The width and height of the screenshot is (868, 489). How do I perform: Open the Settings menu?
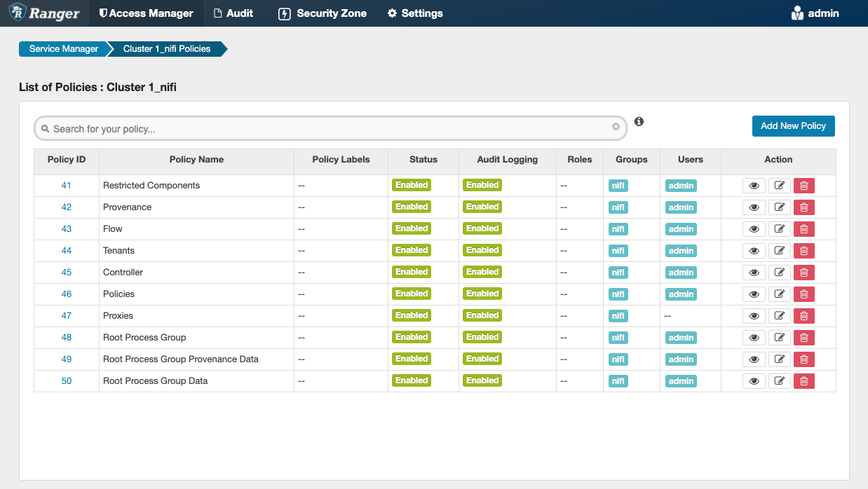tap(415, 13)
